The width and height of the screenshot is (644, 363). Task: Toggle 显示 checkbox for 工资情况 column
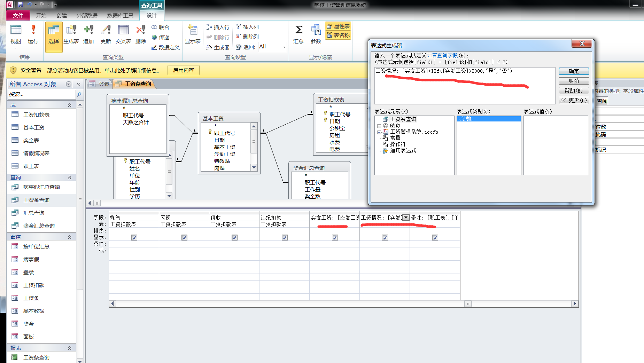point(385,237)
